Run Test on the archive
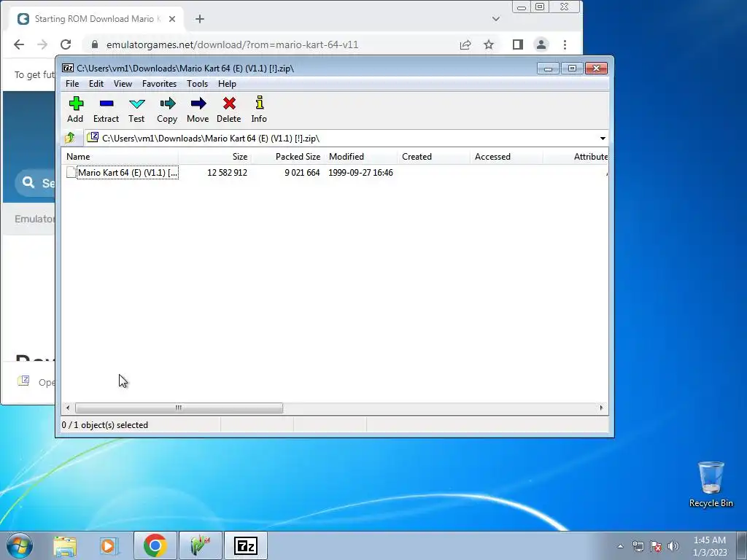747x560 pixels. click(x=136, y=109)
